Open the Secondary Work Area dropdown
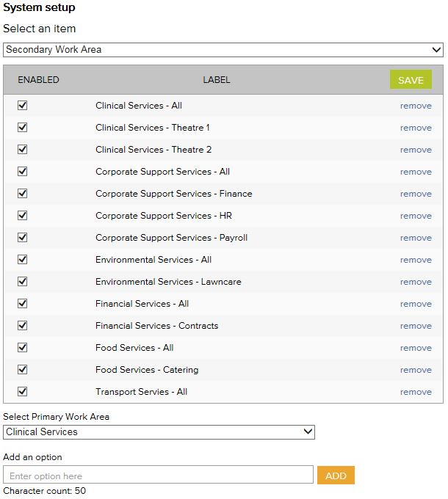Screen dimensions: 448x499 [x=223, y=50]
